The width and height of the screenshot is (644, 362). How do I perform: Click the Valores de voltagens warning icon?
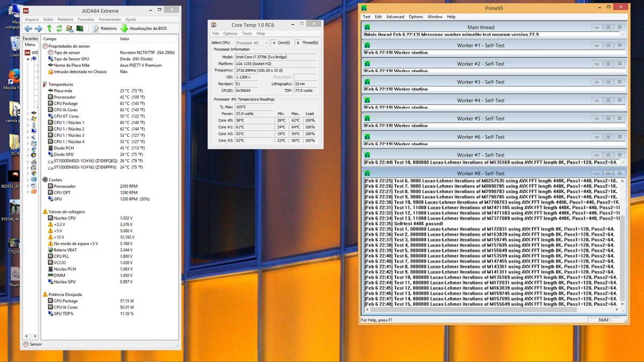[45, 212]
